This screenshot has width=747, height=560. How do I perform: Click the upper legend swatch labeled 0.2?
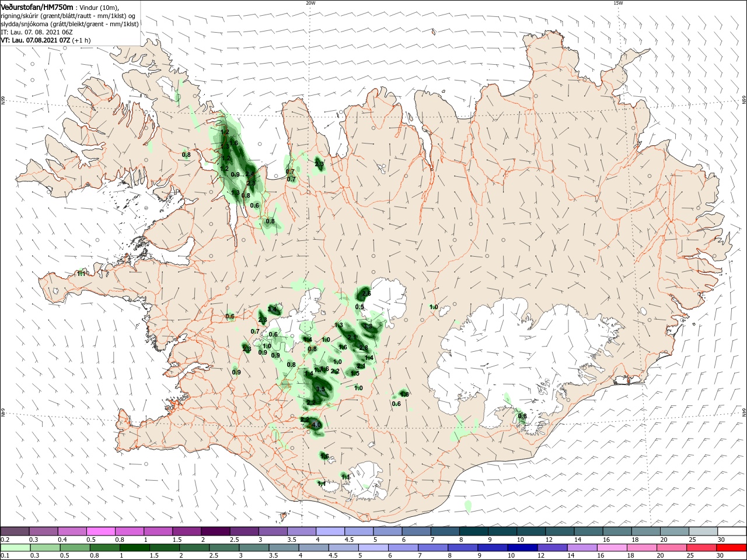tap(15, 531)
